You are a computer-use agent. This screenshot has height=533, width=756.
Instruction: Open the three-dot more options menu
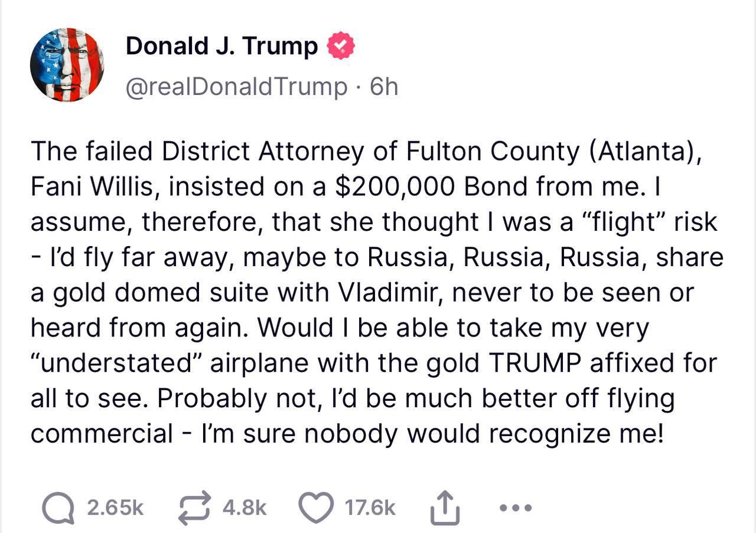(516, 507)
